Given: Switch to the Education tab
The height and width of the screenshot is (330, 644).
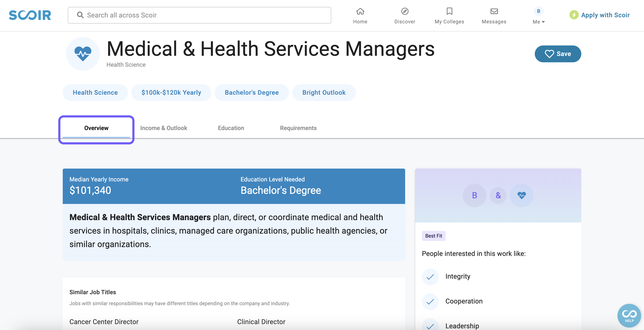Looking at the screenshot, I should (x=231, y=128).
